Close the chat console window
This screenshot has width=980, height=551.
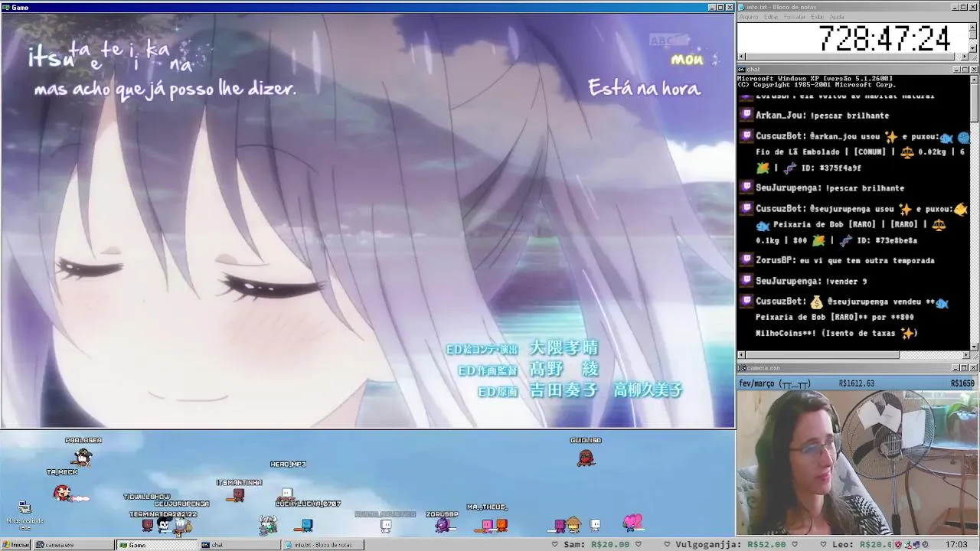pos(973,69)
